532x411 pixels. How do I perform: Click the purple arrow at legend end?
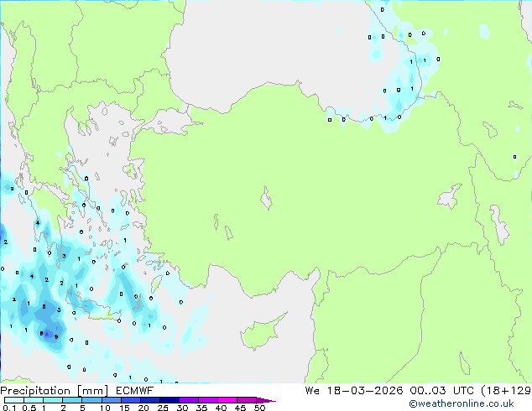point(266,400)
